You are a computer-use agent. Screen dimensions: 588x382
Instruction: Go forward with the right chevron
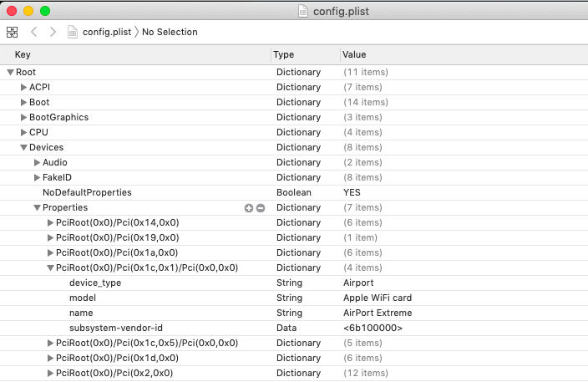53,32
